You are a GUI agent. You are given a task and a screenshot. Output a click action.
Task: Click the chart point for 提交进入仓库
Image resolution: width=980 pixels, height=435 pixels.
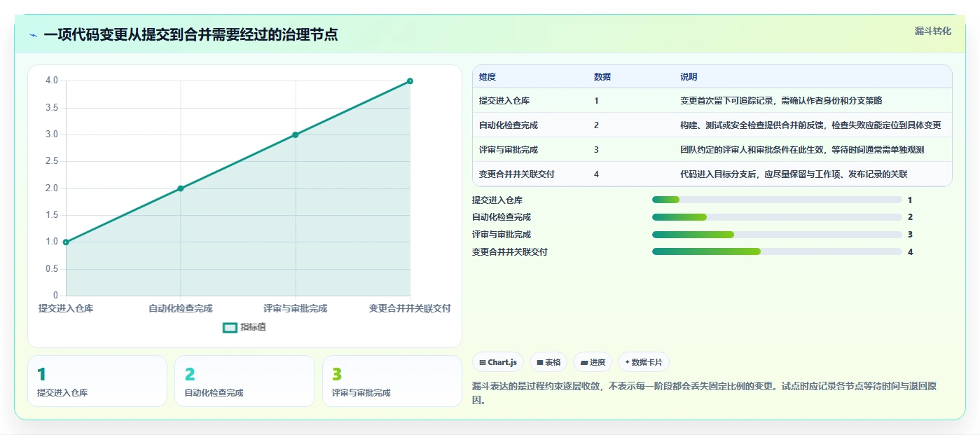[66, 242]
